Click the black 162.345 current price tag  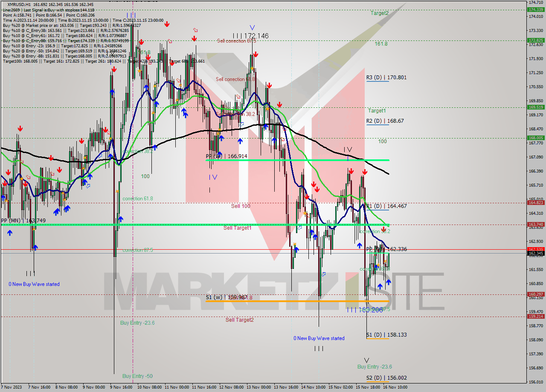536,254
